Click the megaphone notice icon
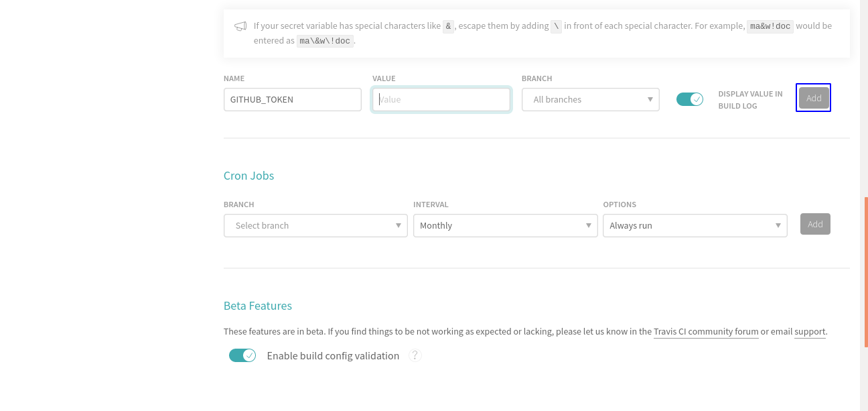 tap(240, 26)
